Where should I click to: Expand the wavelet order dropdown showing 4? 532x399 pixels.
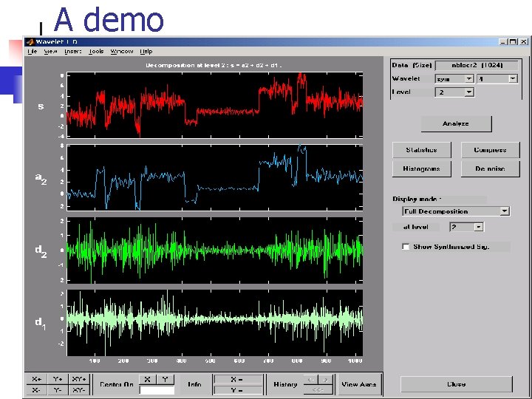[512, 79]
